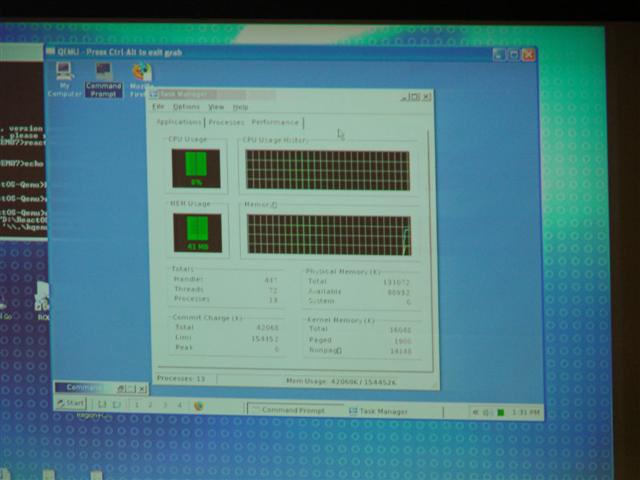The height and width of the screenshot is (480, 640).
Task: Open the File menu in Task Manager
Action: (158, 107)
